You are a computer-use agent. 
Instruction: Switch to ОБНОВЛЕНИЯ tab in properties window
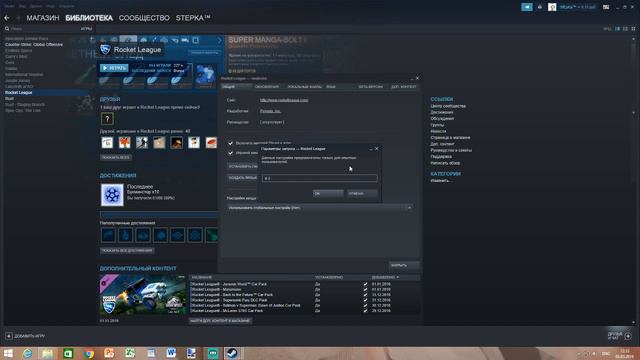coord(267,87)
